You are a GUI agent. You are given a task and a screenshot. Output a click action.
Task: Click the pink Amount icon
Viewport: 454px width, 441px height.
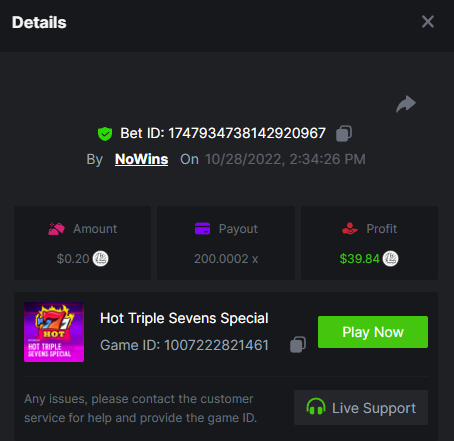pos(56,229)
